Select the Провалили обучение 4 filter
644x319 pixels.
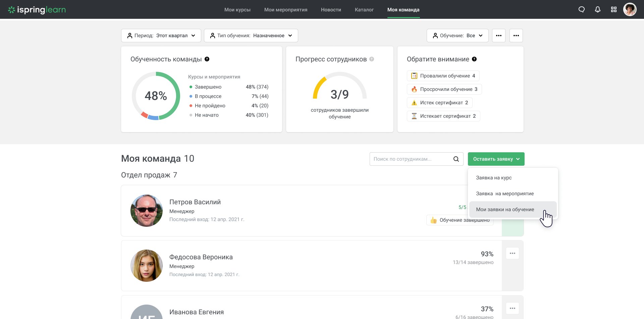[x=443, y=75]
